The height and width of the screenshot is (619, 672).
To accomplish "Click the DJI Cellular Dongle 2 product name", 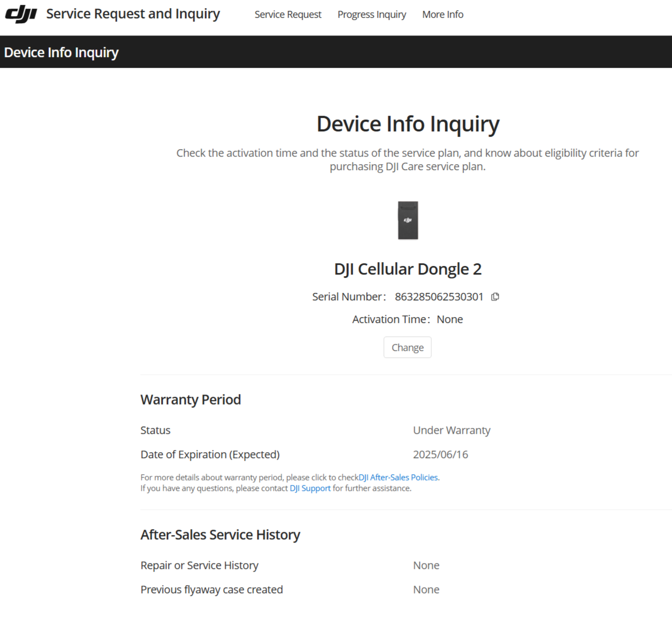I will click(408, 269).
